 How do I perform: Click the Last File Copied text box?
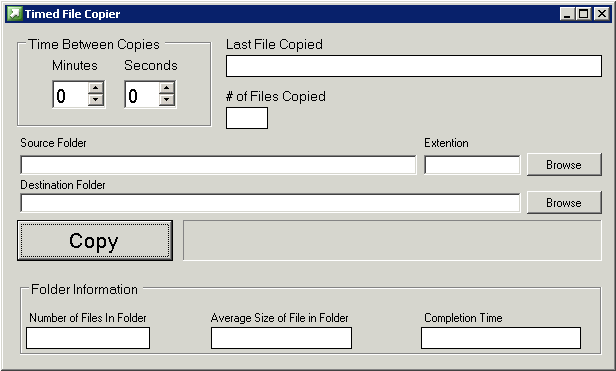(414, 66)
